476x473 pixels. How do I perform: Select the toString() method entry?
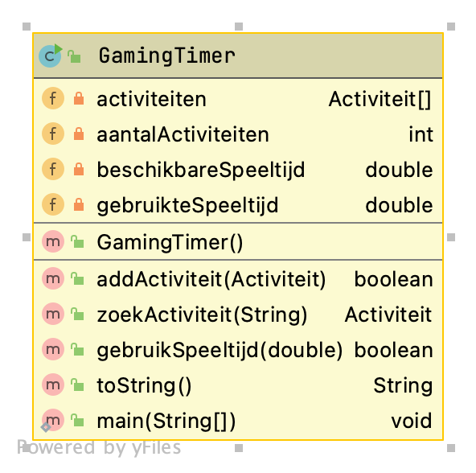tap(238, 385)
